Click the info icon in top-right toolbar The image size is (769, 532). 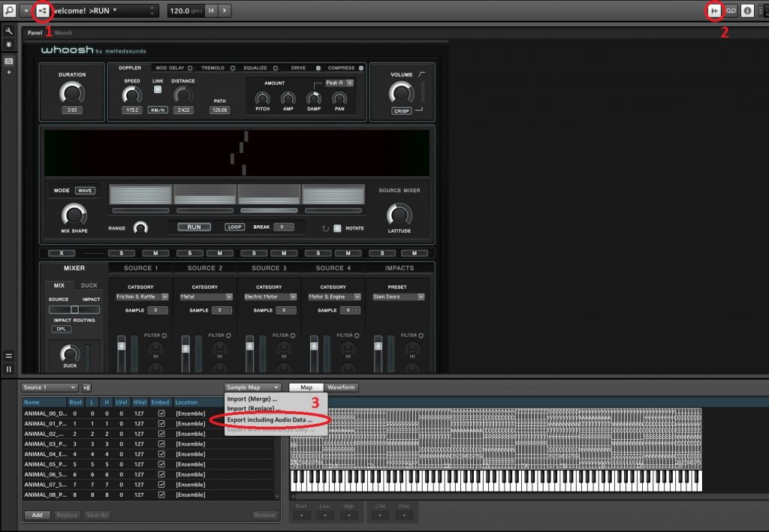point(747,11)
